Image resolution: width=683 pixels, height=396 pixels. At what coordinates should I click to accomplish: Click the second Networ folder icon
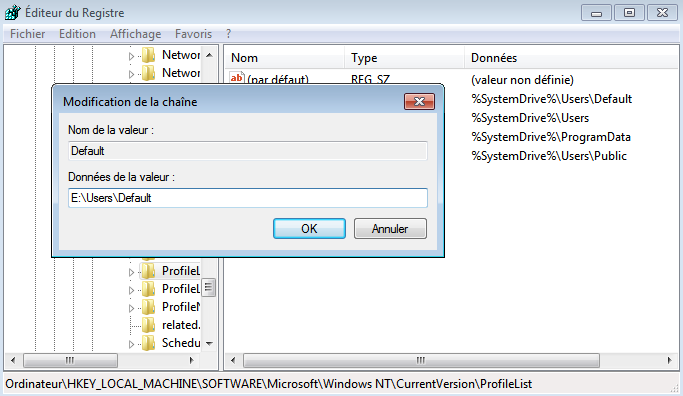pyautogui.click(x=149, y=73)
